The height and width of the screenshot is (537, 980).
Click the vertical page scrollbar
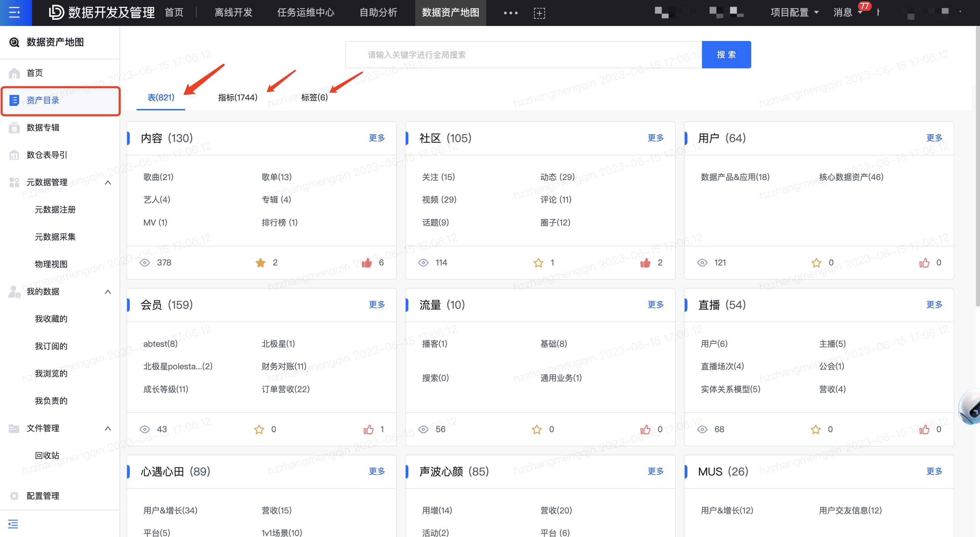coord(977,166)
